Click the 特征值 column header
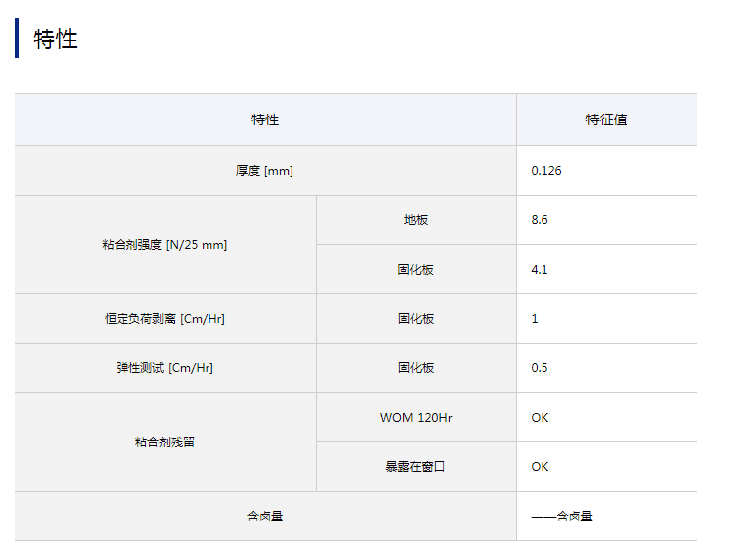This screenshot has height=560, width=752. 606,120
